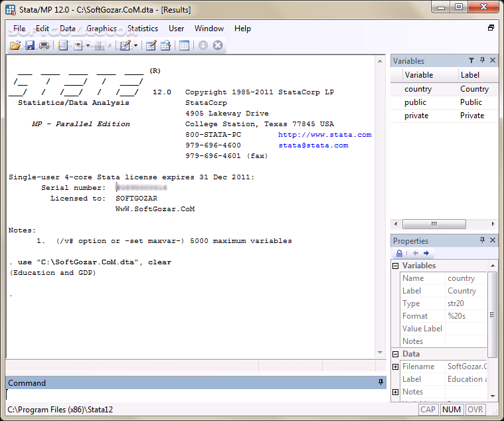The height and width of the screenshot is (421, 504).
Task: Click Properties scrollbar up arrow
Action: 493,266
